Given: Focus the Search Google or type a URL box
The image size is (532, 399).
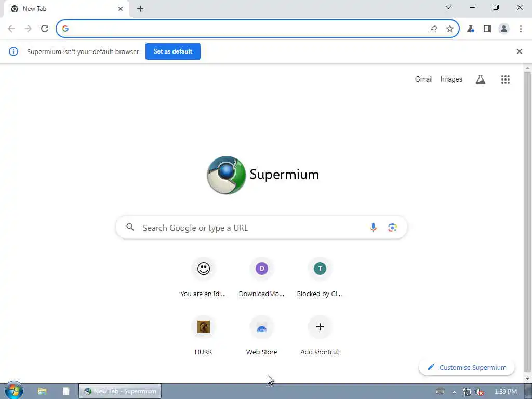Looking at the screenshot, I should (x=262, y=228).
